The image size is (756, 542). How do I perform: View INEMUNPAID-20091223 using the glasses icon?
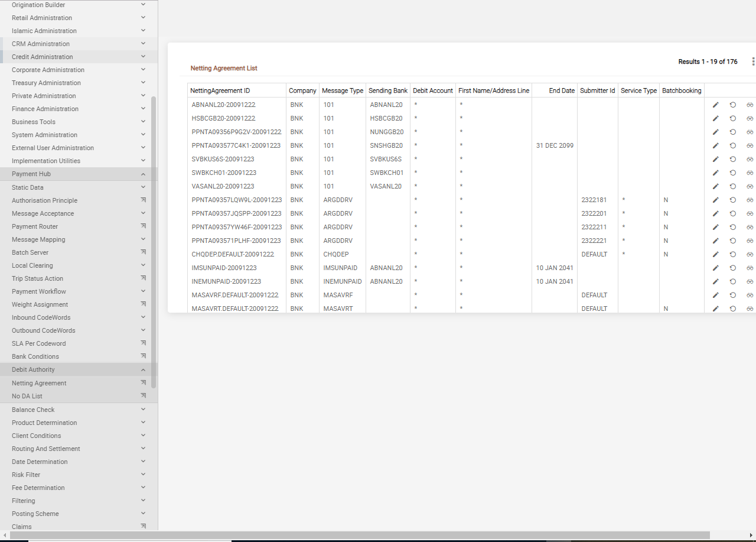[x=750, y=281]
